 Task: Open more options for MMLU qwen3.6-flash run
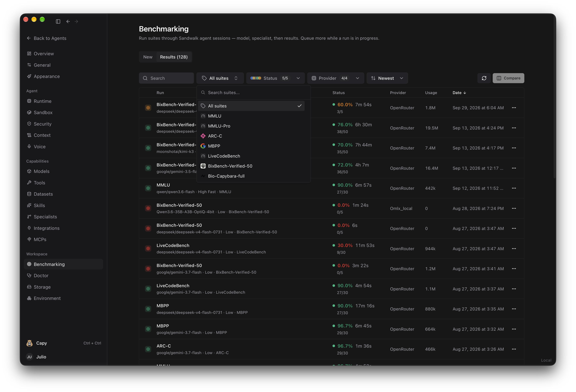tap(514, 188)
